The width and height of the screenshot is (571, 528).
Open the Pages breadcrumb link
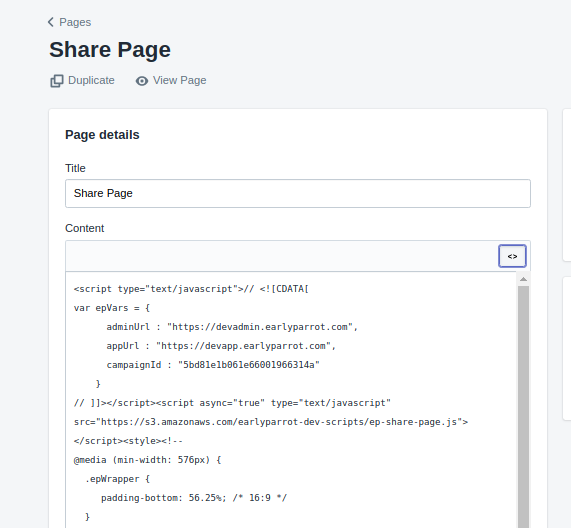click(x=75, y=22)
